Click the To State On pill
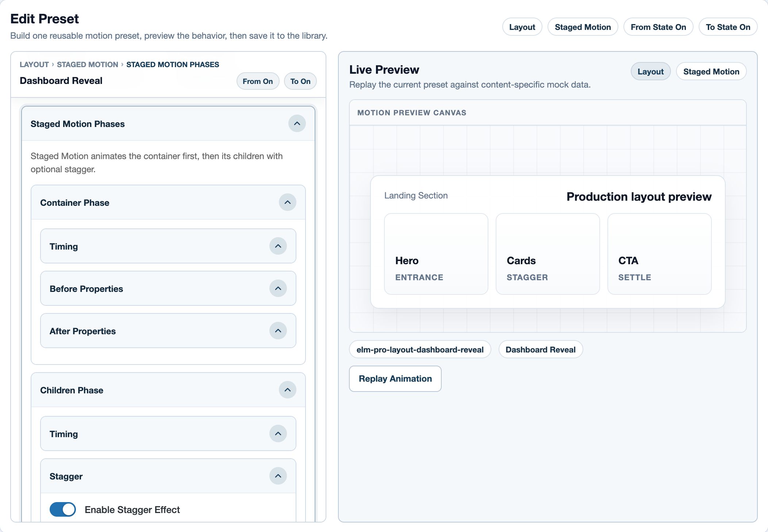Viewport: 768px width, 532px height. coord(728,27)
